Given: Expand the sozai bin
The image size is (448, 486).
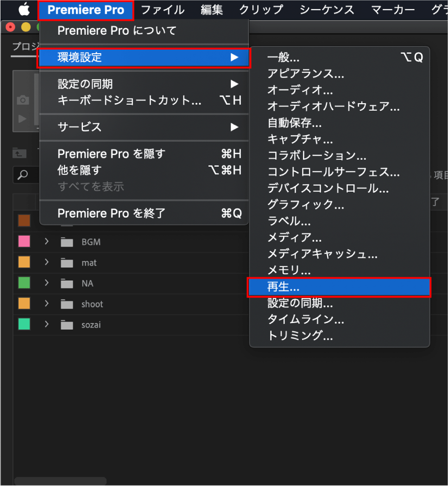Looking at the screenshot, I should tap(46, 324).
